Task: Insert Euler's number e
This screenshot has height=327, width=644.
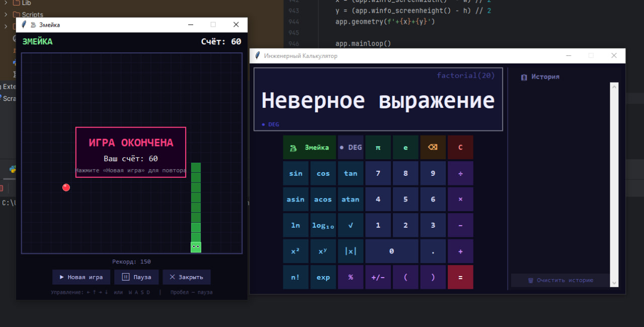Action: tap(406, 147)
